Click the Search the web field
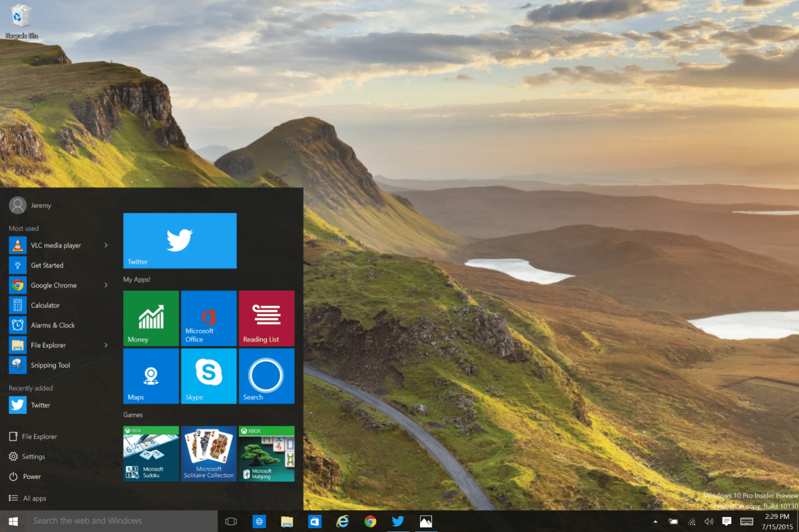799x532 pixels. [x=114, y=521]
